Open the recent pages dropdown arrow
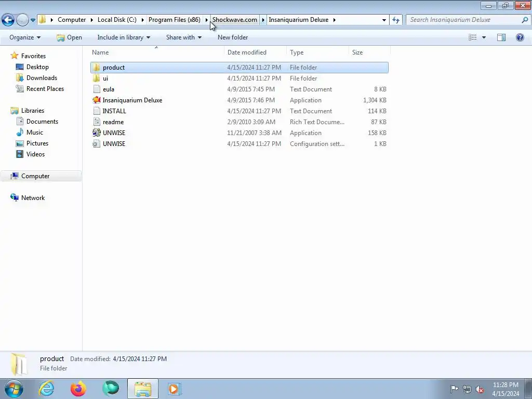The image size is (532, 399). (x=33, y=20)
